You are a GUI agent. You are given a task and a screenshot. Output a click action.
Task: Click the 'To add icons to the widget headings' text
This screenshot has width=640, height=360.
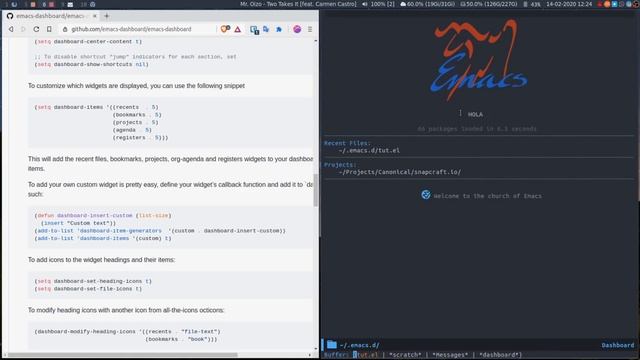point(101,260)
